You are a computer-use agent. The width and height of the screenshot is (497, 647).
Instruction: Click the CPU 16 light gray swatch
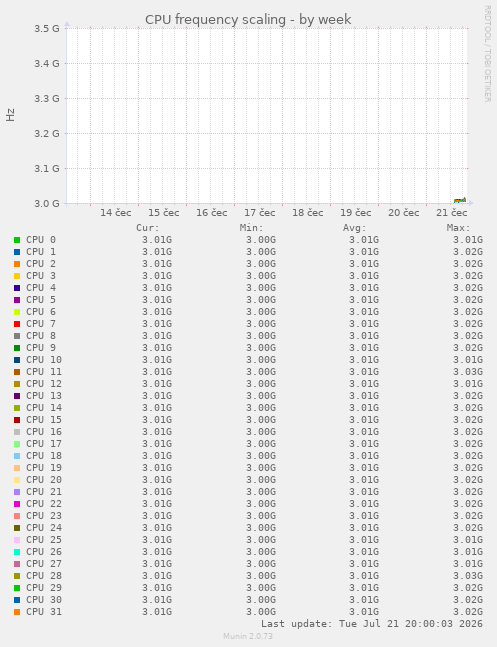click(x=17, y=432)
